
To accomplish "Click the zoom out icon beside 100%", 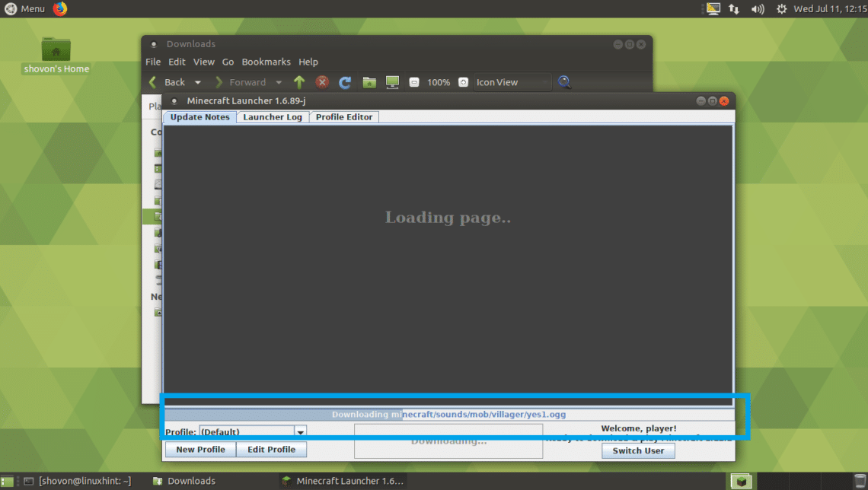I will [413, 82].
